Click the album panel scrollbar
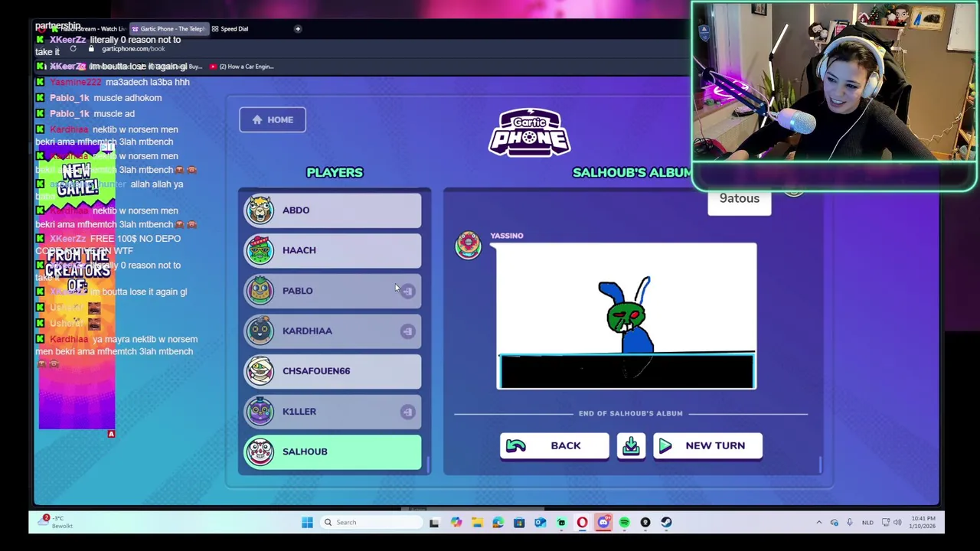Viewport: 980px width, 551px height. (820, 464)
